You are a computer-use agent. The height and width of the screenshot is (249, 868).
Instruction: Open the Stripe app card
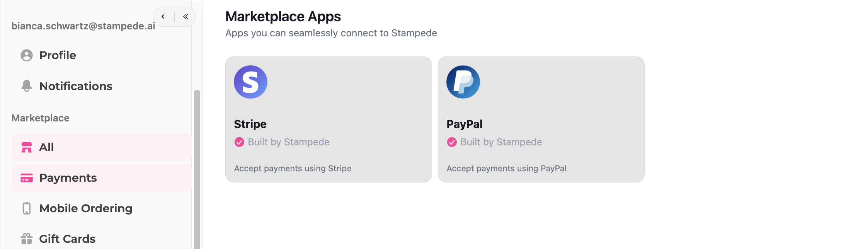[328, 119]
